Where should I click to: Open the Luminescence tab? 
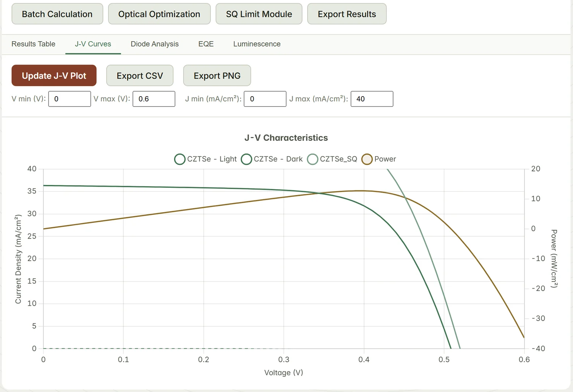point(257,44)
